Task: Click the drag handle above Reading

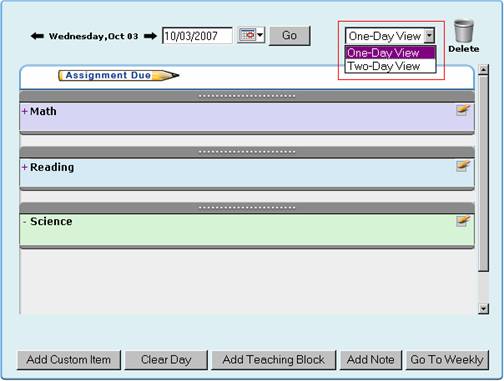Action: pyautogui.click(x=247, y=152)
